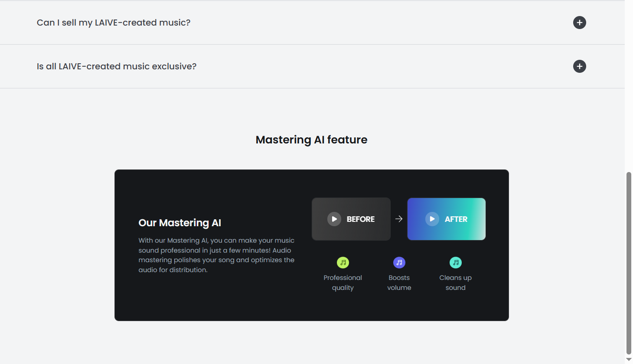Click the teal Cleans up sound icon
Image resolution: width=633 pixels, height=364 pixels.
tap(456, 263)
